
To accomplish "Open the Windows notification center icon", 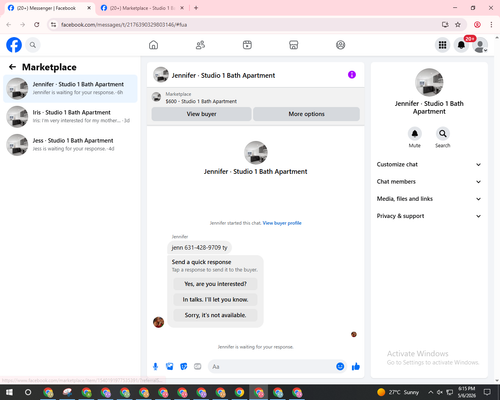I will [x=487, y=392].
